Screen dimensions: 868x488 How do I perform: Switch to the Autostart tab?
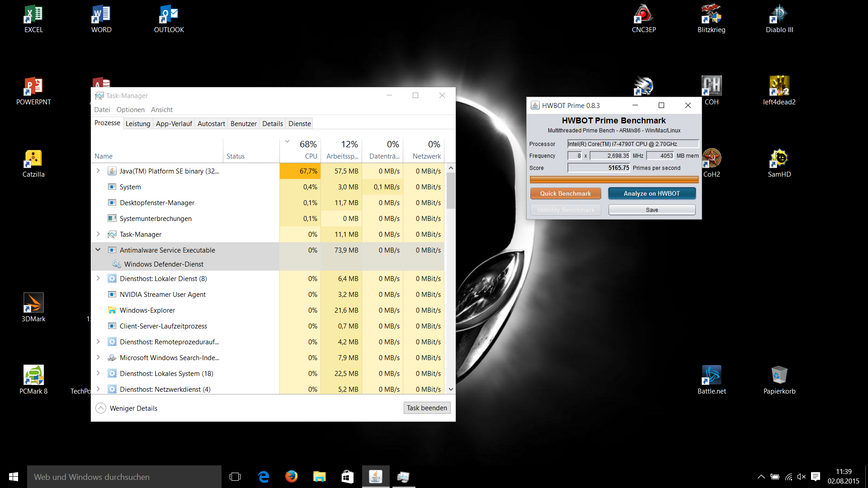click(x=211, y=124)
